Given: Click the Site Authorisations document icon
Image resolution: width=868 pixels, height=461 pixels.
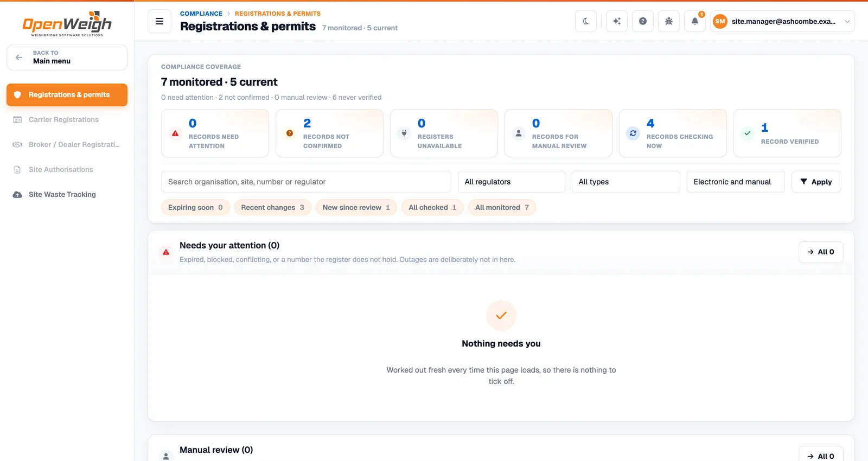Looking at the screenshot, I should pos(17,170).
